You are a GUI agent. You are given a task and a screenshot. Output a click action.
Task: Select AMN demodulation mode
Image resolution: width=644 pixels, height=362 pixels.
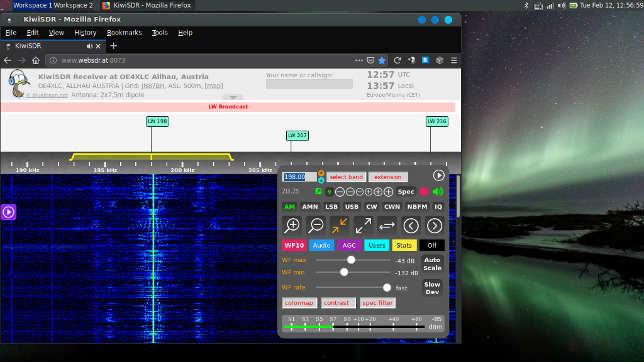[310, 207]
